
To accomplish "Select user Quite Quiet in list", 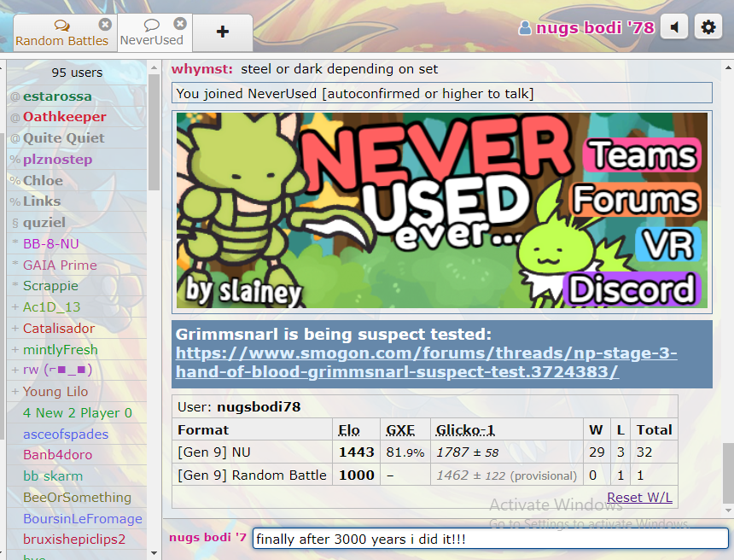I will pyautogui.click(x=77, y=138).
